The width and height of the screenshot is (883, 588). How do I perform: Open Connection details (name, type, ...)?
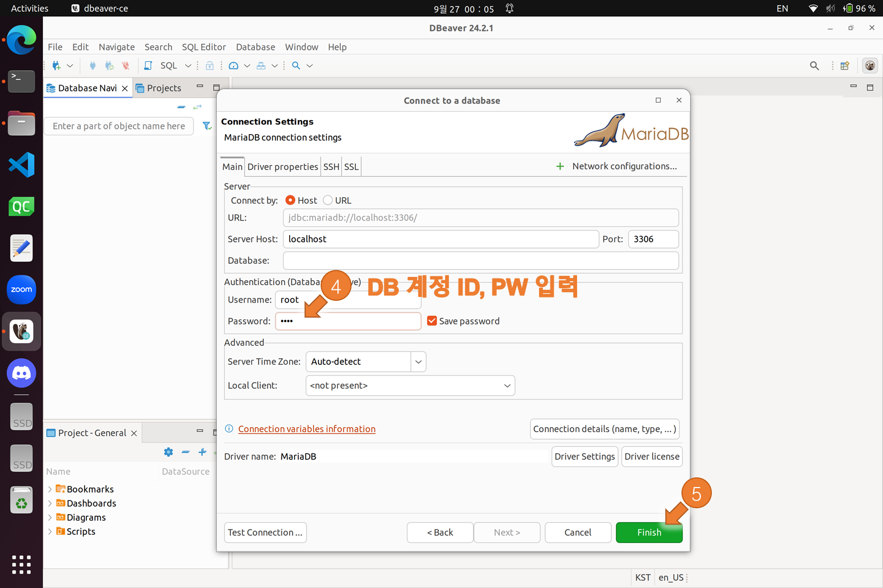coord(605,429)
